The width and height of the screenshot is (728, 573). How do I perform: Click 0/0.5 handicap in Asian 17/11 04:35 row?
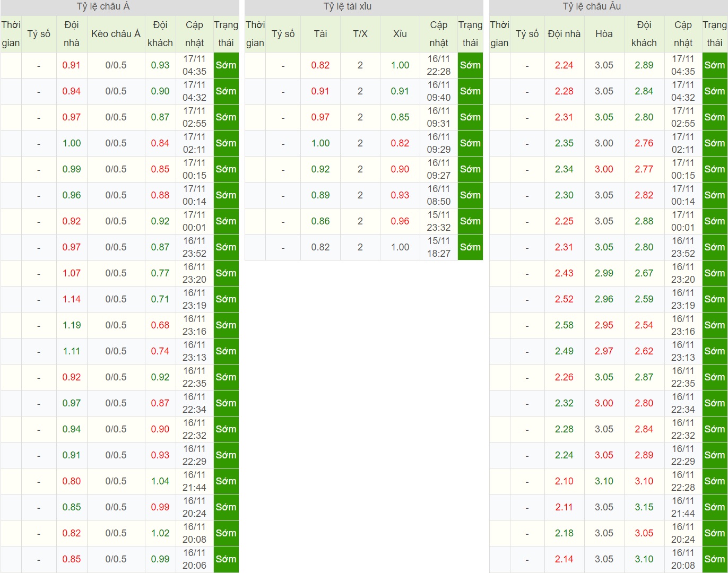coord(116,65)
